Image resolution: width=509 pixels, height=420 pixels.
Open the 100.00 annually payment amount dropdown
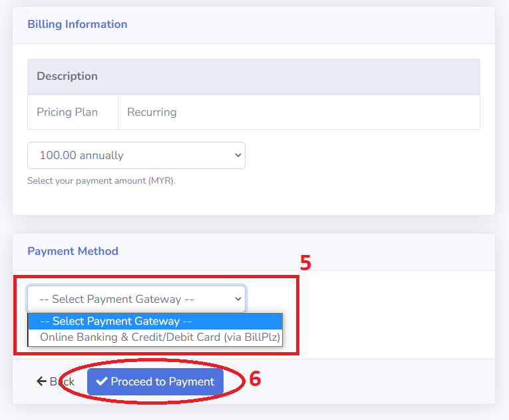pyautogui.click(x=136, y=155)
